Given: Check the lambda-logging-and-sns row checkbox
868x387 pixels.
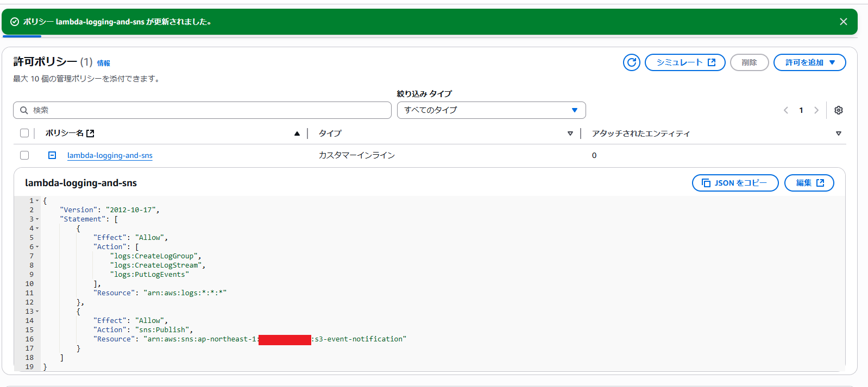Looking at the screenshot, I should tap(24, 155).
